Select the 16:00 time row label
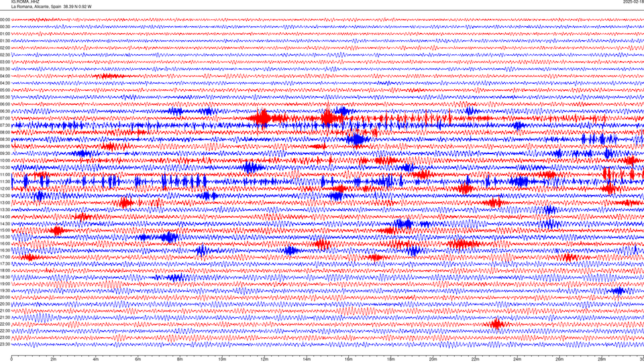 [x=5, y=244]
